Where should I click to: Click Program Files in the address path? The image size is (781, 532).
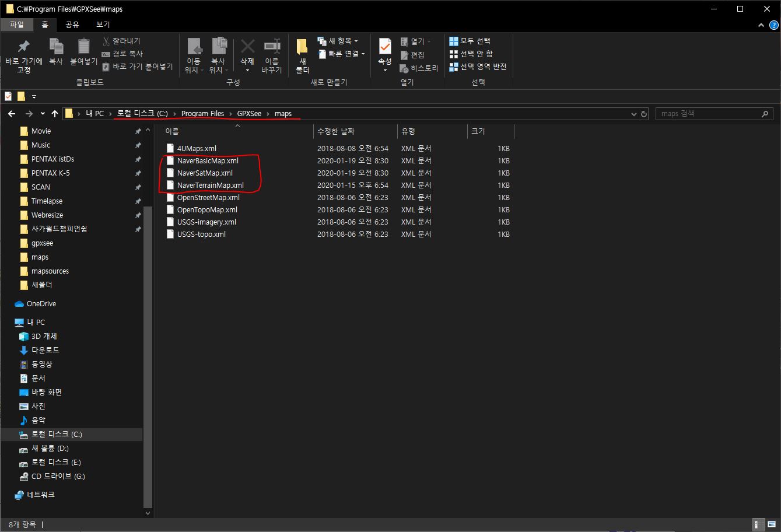tap(202, 114)
